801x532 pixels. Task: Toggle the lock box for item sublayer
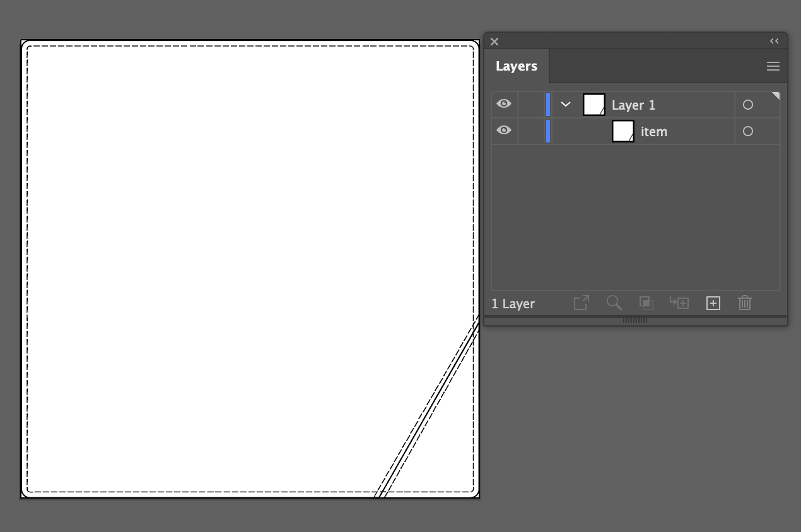coord(531,130)
